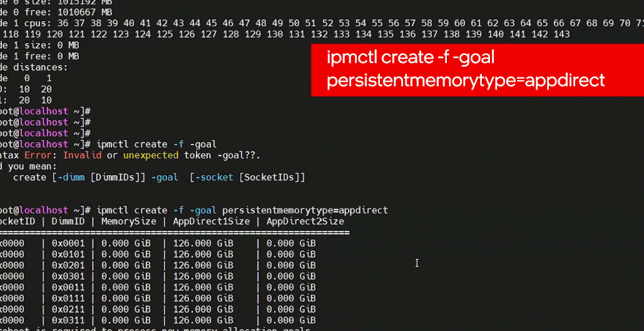Select the 0x0111 DimmID entry

(68, 298)
